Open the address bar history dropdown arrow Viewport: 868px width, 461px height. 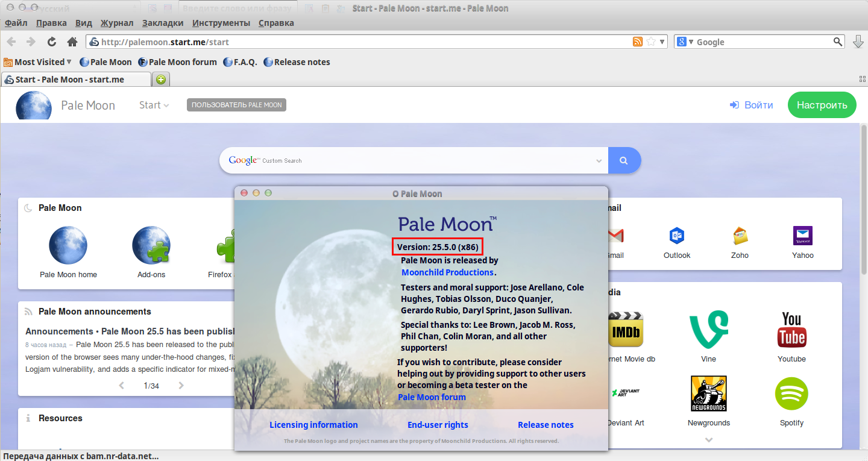click(662, 42)
